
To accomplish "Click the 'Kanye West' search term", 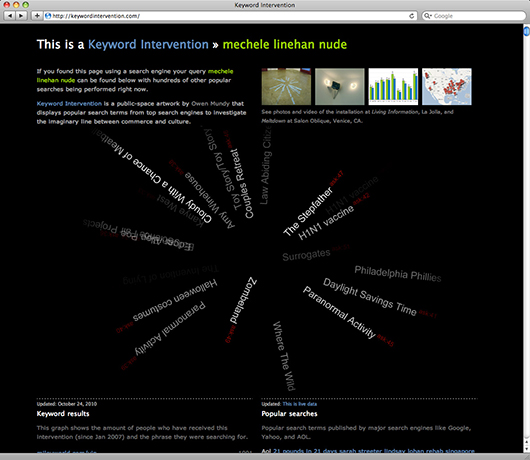I will [180, 210].
